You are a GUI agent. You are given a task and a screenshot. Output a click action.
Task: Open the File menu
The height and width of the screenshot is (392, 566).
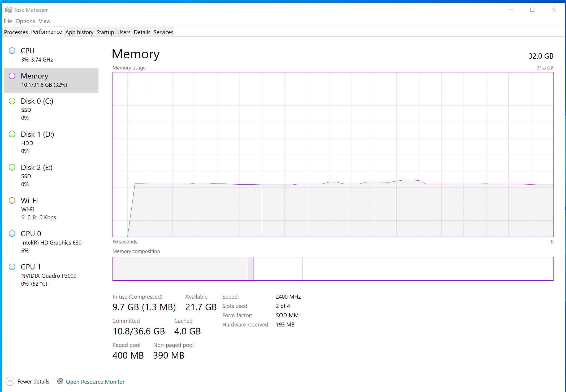pyautogui.click(x=8, y=21)
